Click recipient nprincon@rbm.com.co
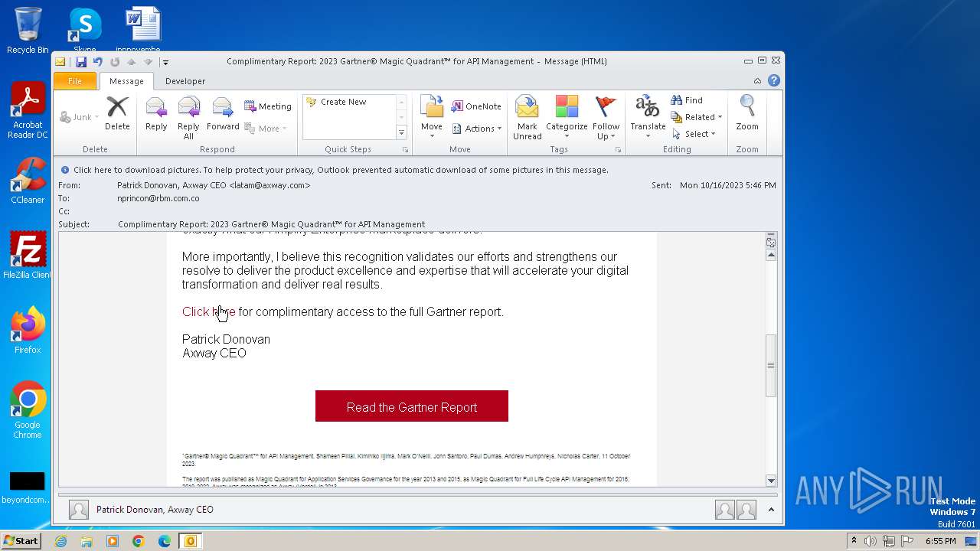Screen dimensions: 980x551 point(158,198)
